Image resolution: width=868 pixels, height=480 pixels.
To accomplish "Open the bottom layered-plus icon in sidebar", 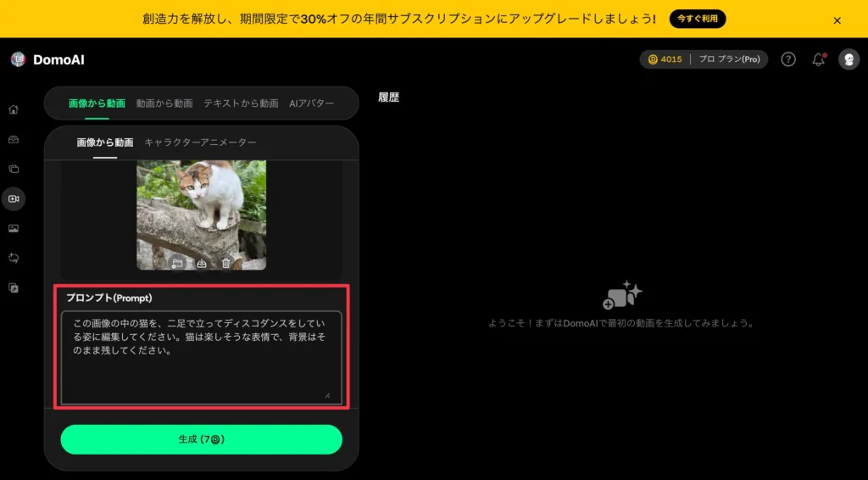I will pyautogui.click(x=14, y=287).
